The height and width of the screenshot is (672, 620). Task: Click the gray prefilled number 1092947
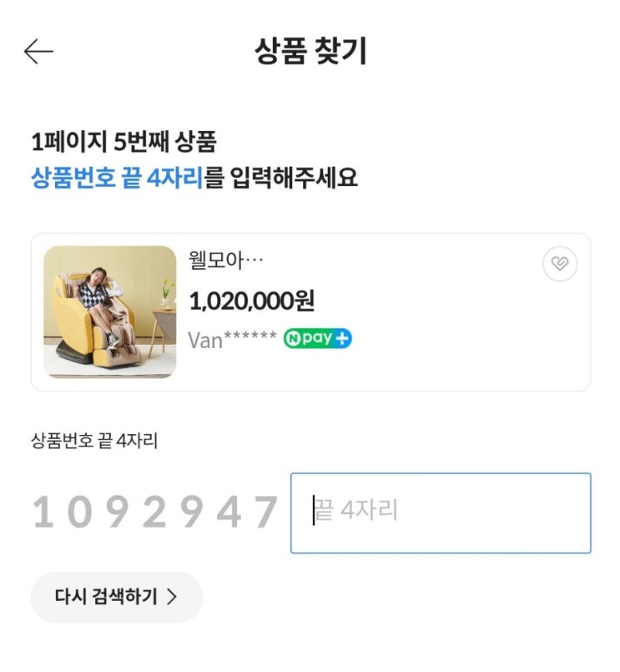tap(154, 513)
